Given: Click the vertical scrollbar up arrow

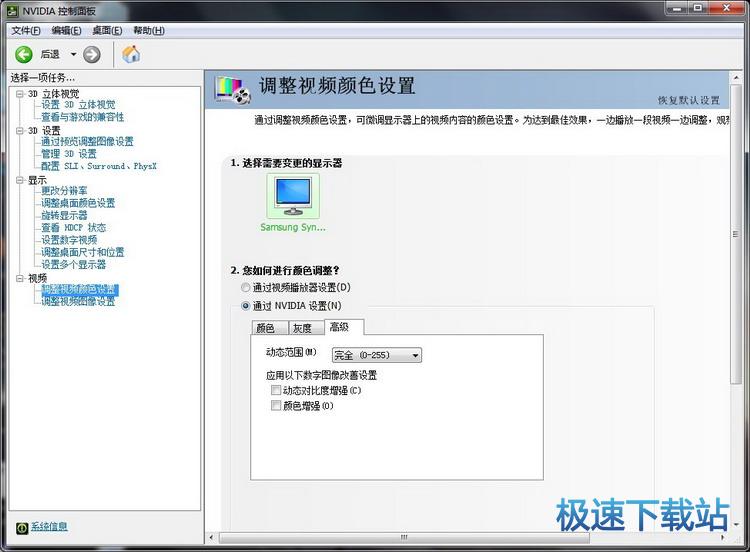Looking at the screenshot, I should (x=735, y=77).
